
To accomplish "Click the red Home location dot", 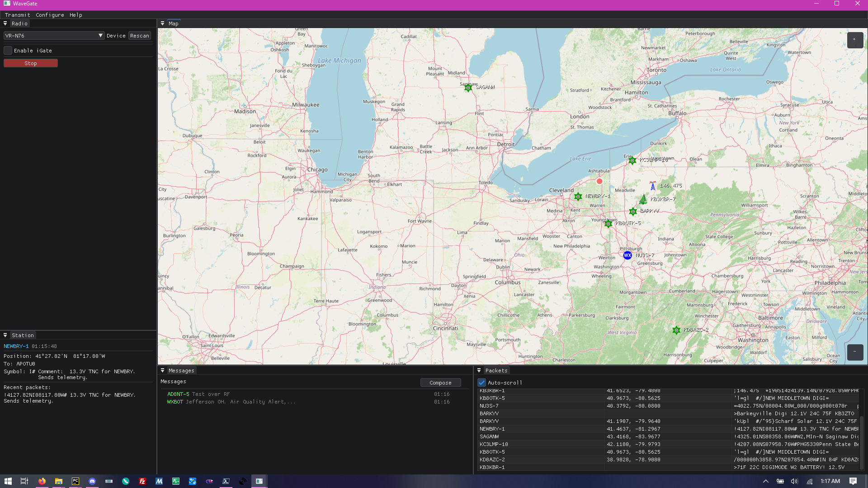I will pos(599,181).
